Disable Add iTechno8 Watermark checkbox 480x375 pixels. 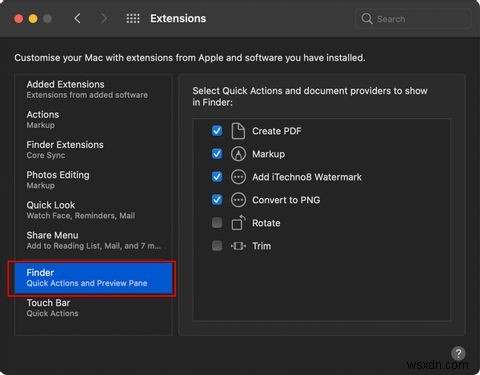tap(217, 177)
